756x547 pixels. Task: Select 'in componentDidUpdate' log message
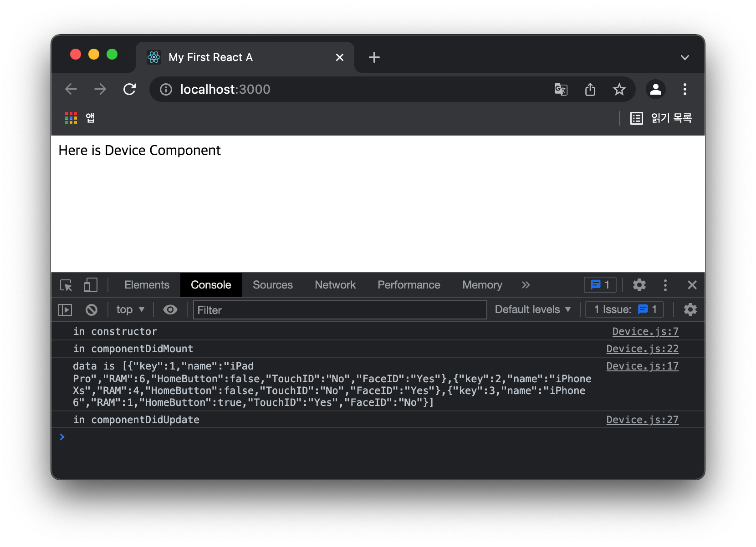(136, 420)
